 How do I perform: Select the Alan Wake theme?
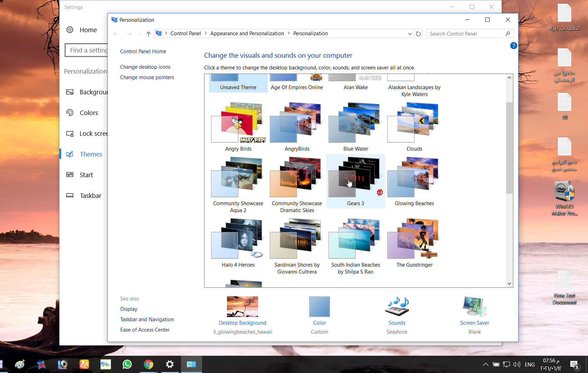pos(356,83)
